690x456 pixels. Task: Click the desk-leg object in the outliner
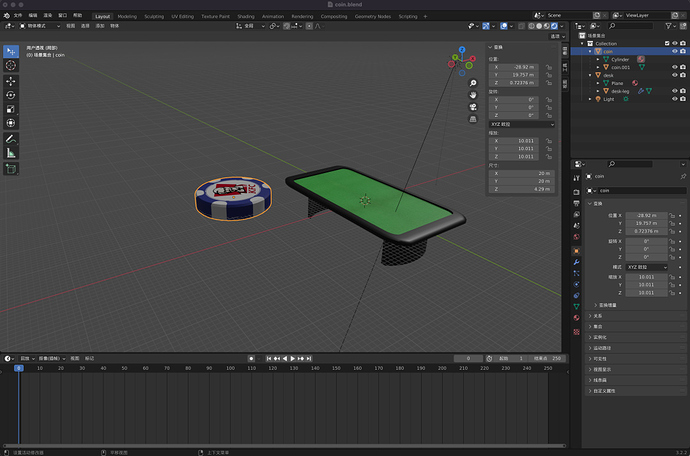coord(621,91)
